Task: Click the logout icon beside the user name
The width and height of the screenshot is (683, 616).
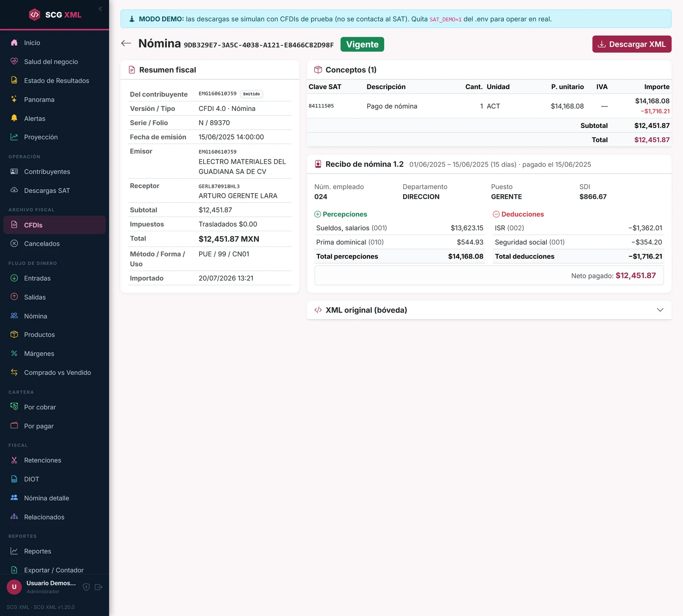Action: 99,587
